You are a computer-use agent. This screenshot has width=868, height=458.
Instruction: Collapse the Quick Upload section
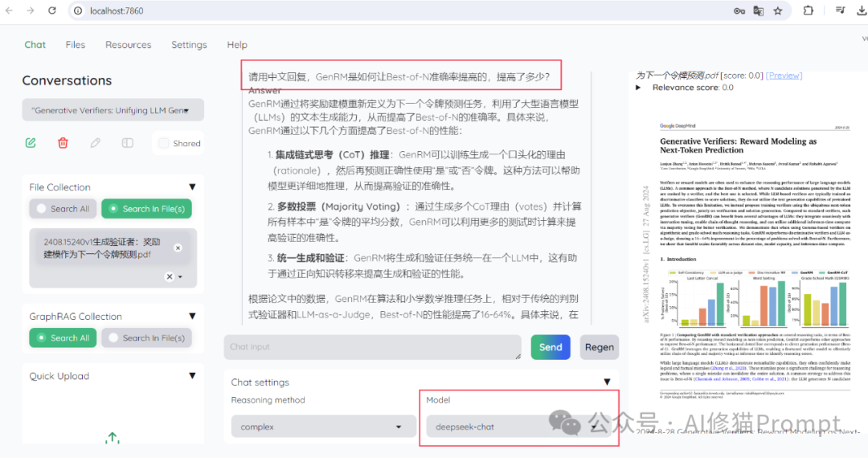192,375
